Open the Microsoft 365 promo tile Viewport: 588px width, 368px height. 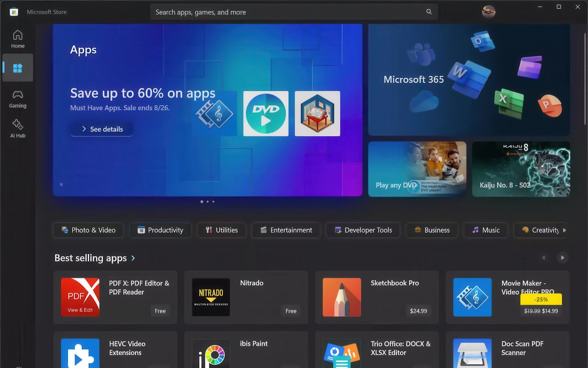pos(469,80)
